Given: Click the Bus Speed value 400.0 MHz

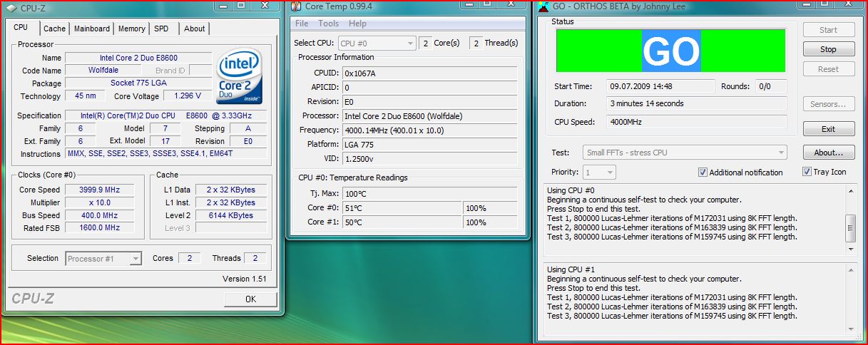Looking at the screenshot, I should click(99, 215).
